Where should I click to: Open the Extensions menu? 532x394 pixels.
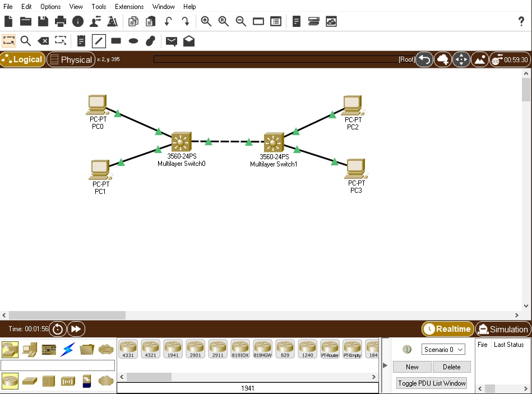tap(129, 6)
